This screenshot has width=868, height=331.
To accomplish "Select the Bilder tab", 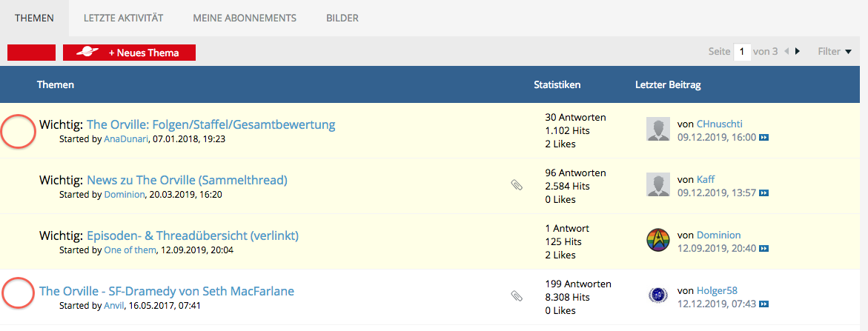I will pos(342,18).
